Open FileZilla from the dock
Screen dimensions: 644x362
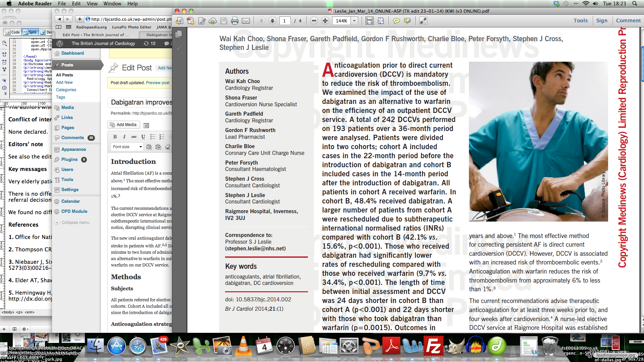433,346
